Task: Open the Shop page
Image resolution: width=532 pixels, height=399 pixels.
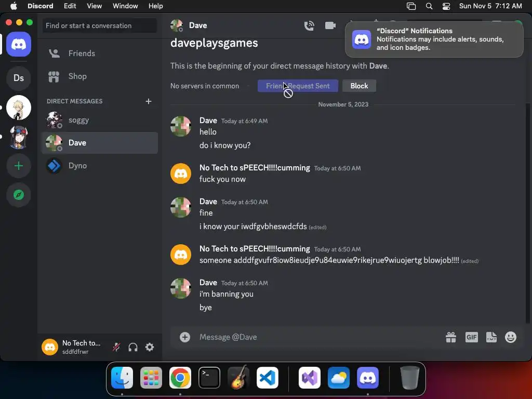Action: pyautogui.click(x=100, y=76)
